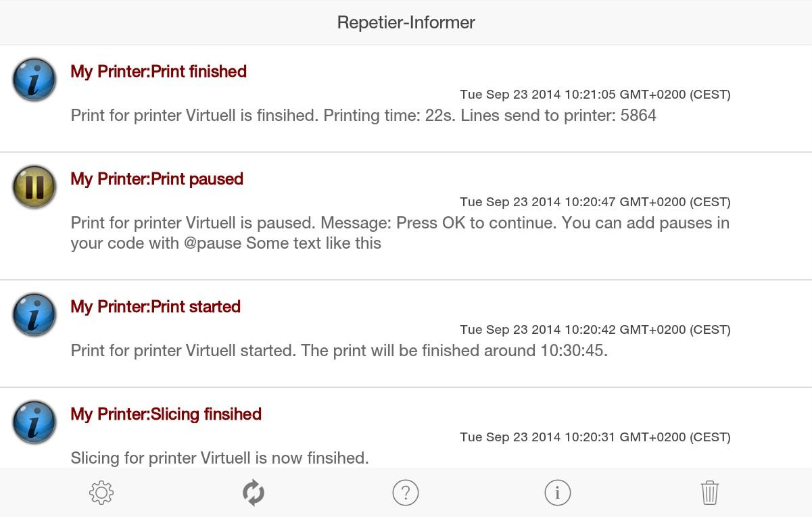This screenshot has height=517, width=812.
Task: Open settings via the gear icon
Action: [x=101, y=493]
